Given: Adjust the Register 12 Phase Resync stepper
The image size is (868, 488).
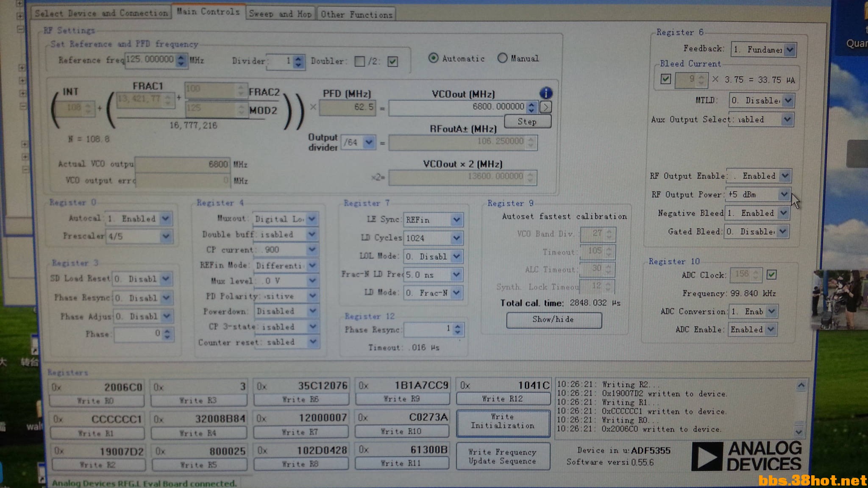Looking at the screenshot, I should point(457,330).
